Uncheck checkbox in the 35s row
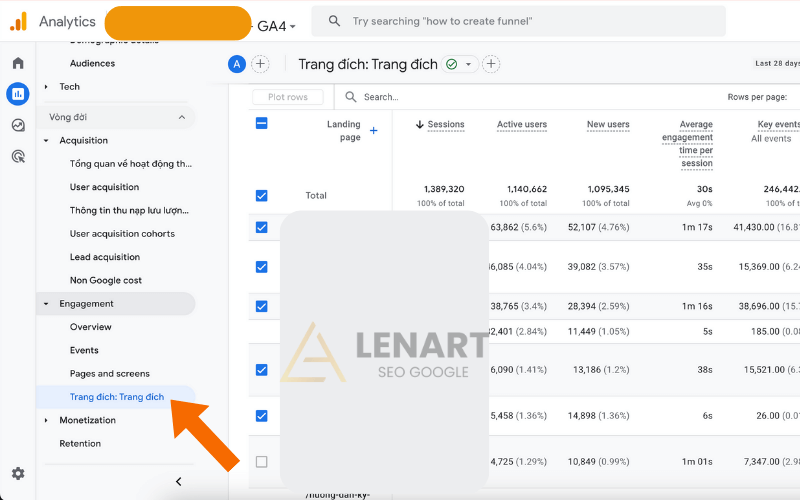800x500 pixels. 261,267
